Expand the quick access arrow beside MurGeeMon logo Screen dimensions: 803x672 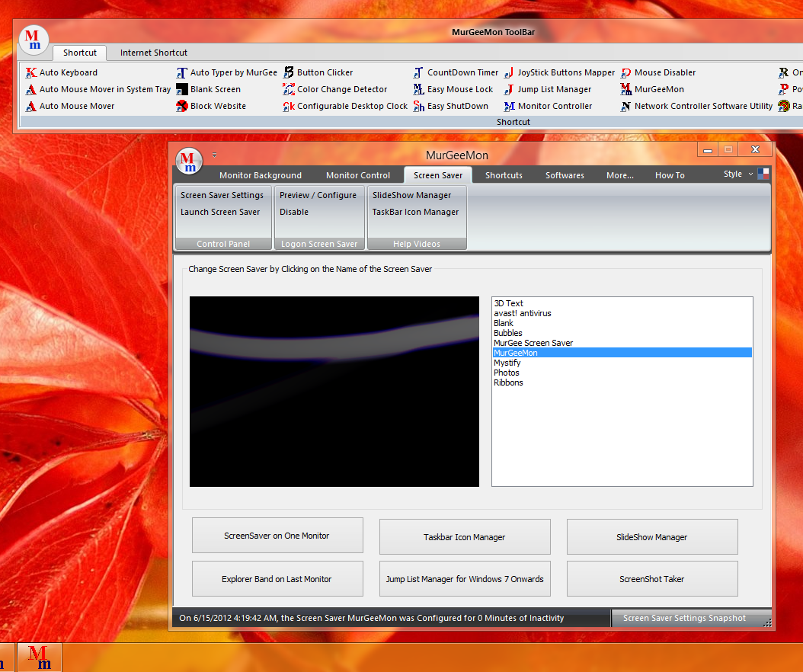pyautogui.click(x=215, y=155)
